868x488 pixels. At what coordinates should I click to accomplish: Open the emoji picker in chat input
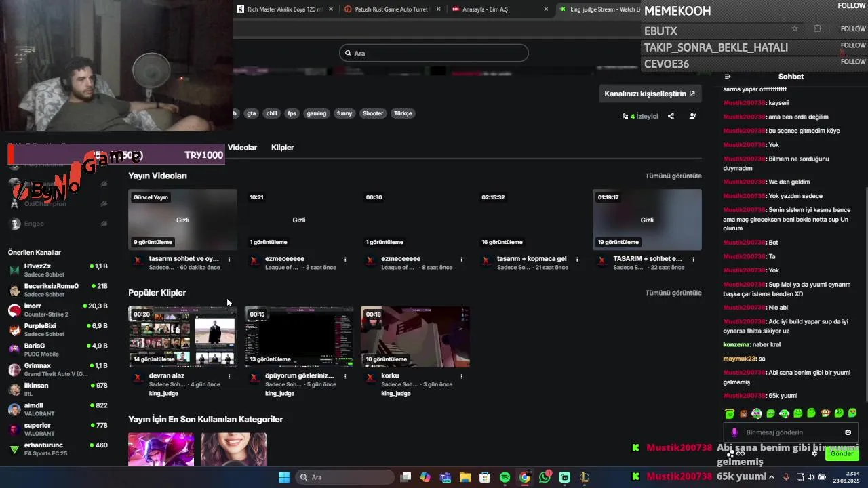(x=848, y=432)
